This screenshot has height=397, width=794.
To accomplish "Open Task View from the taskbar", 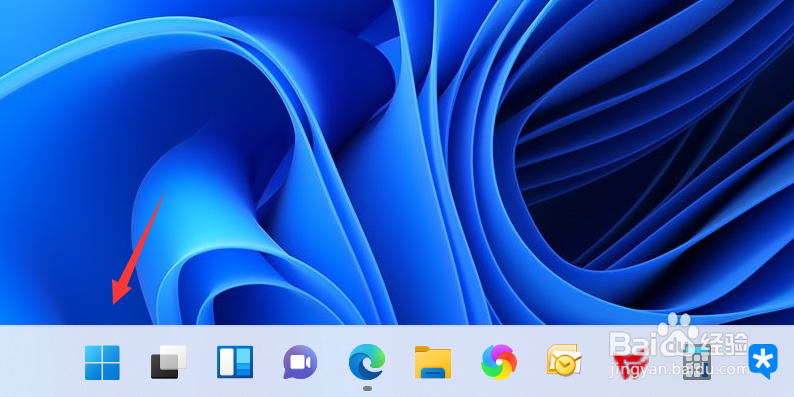I will [169, 362].
